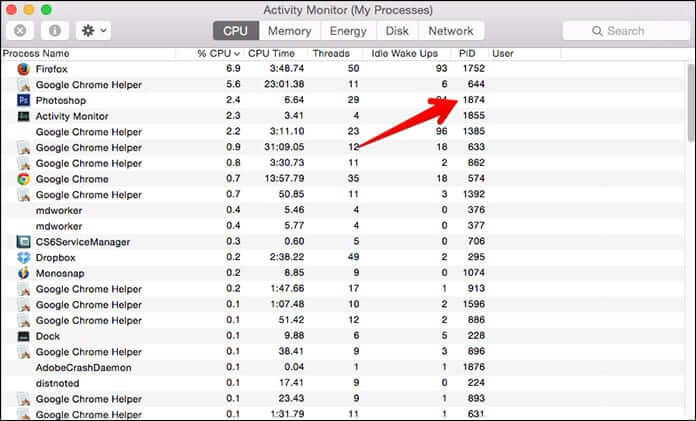Click CPU Time value 13:57.79
Viewport: 696px width, 421px height.
click(x=284, y=179)
